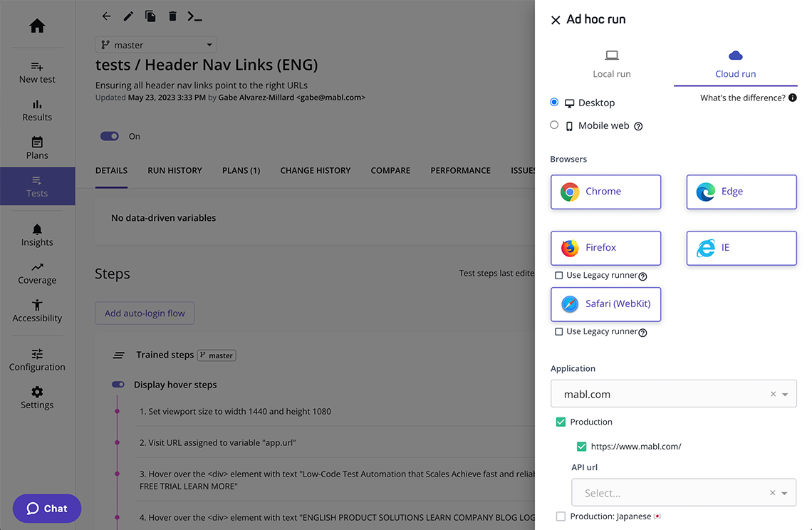Screen dimensions: 812x530
Task: Click the duplicate test icon in the toolbar
Action: click(150, 16)
